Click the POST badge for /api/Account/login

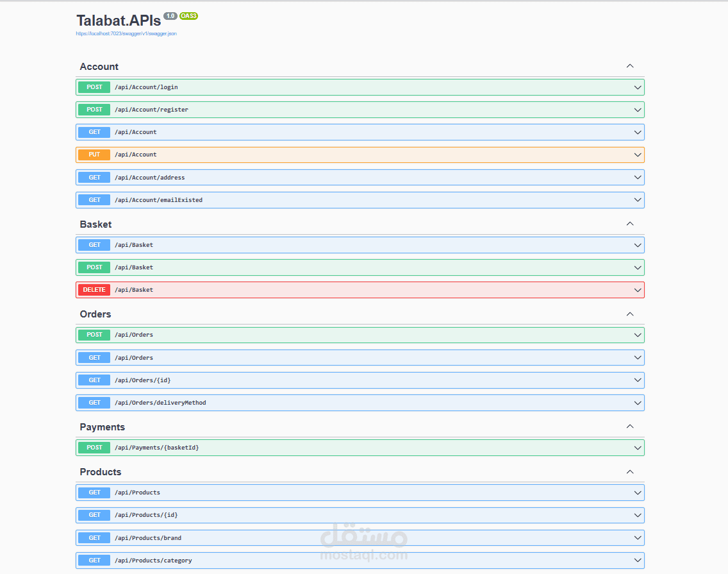(x=94, y=87)
